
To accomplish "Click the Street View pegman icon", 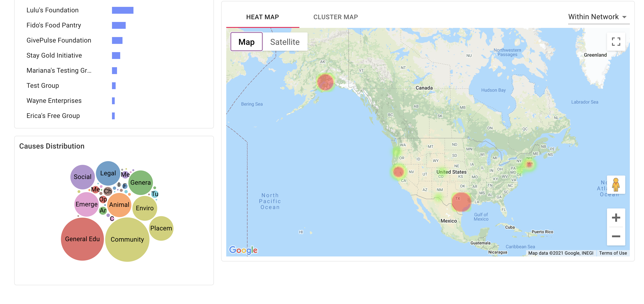I will (x=616, y=185).
